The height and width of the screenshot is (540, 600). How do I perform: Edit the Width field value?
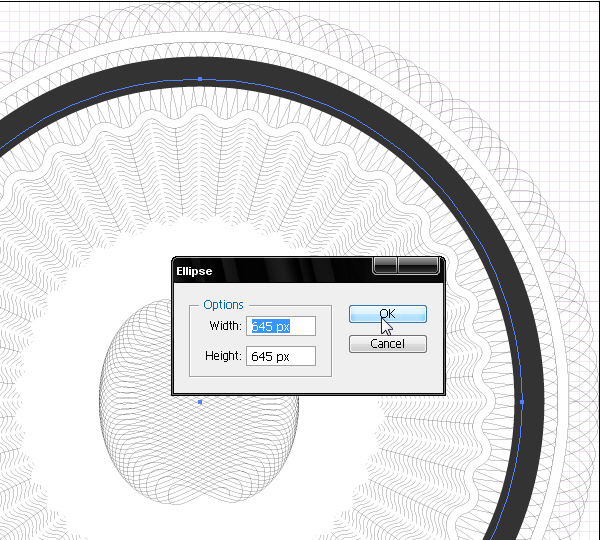pyautogui.click(x=281, y=326)
